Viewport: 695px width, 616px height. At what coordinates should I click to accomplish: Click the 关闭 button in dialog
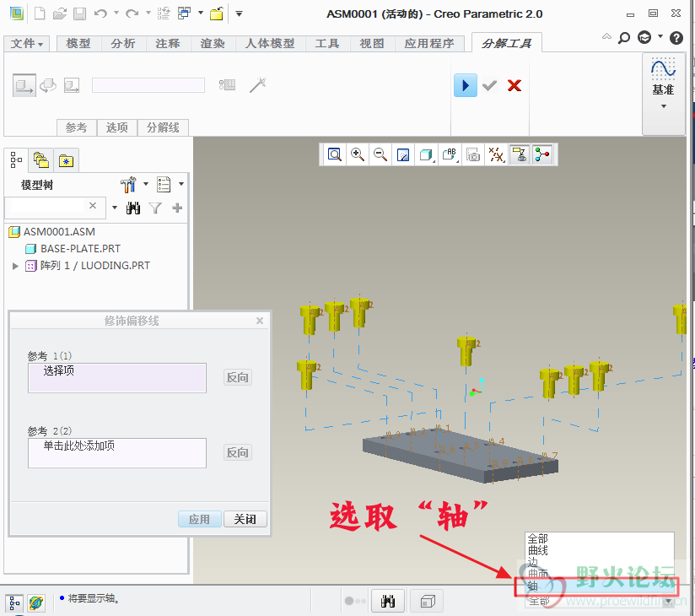point(245,519)
